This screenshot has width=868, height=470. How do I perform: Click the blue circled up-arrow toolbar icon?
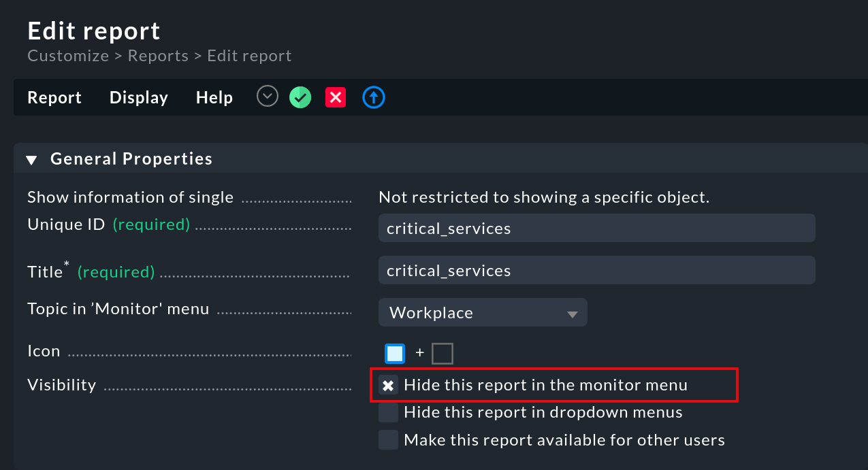[x=373, y=97]
